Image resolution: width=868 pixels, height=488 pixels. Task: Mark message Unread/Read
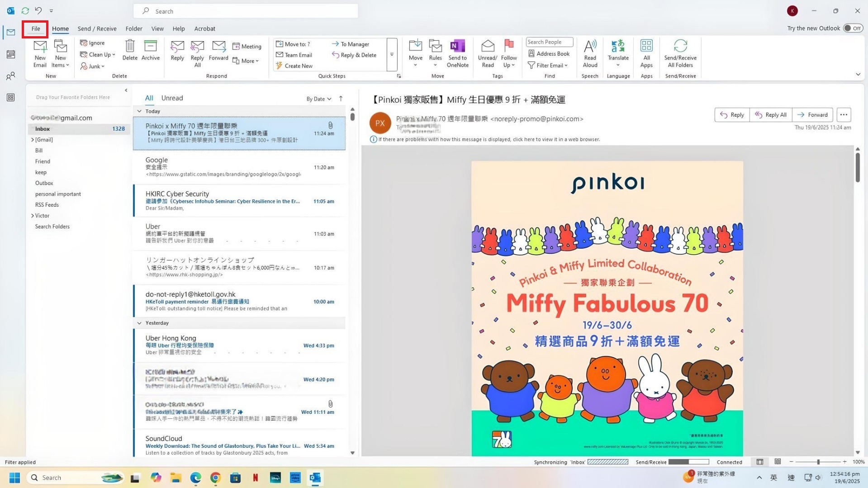point(487,53)
